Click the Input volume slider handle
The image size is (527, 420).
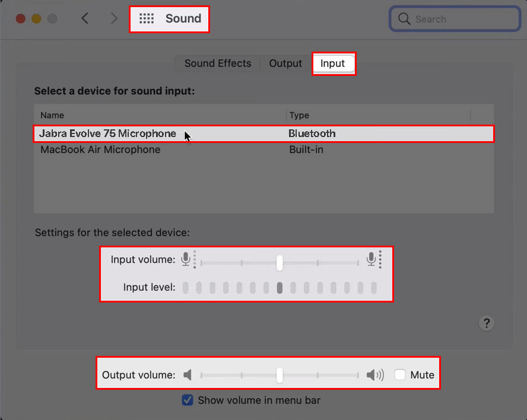tap(280, 262)
